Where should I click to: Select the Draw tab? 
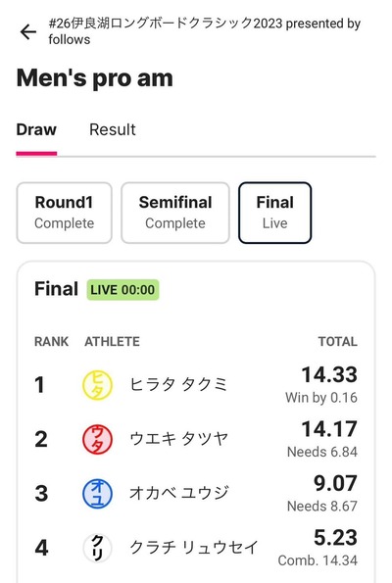point(36,129)
